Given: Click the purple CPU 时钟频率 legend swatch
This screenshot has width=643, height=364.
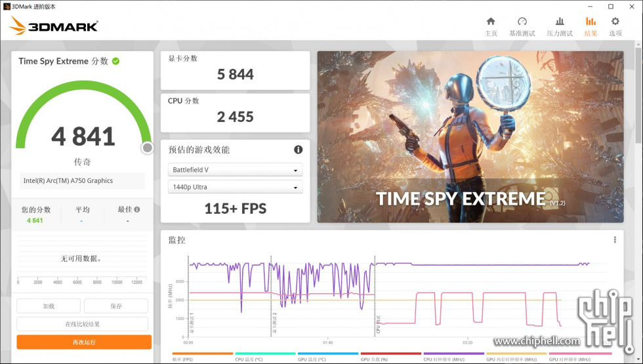Looking at the screenshot, I should pyautogui.click(x=453, y=354).
